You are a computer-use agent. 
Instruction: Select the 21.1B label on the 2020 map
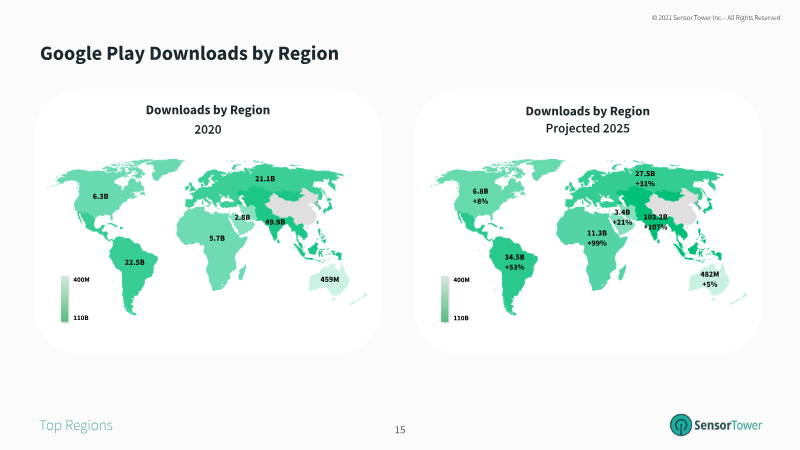pyautogui.click(x=265, y=179)
